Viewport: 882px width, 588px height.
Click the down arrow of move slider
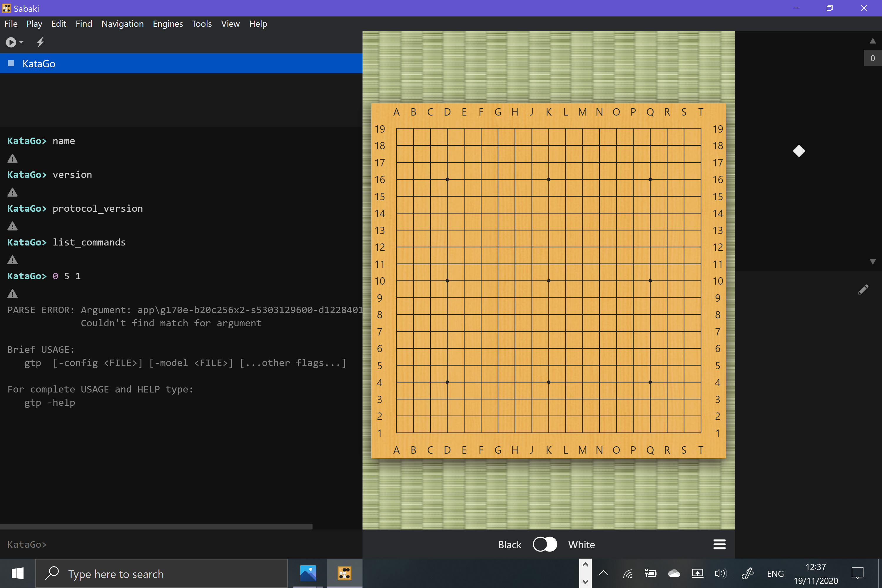point(873,262)
